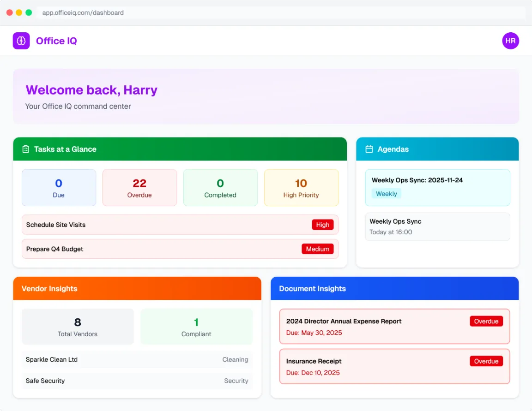Click the address bar showing app.officeiq.com/dashboard
532x411 pixels.
(83, 12)
